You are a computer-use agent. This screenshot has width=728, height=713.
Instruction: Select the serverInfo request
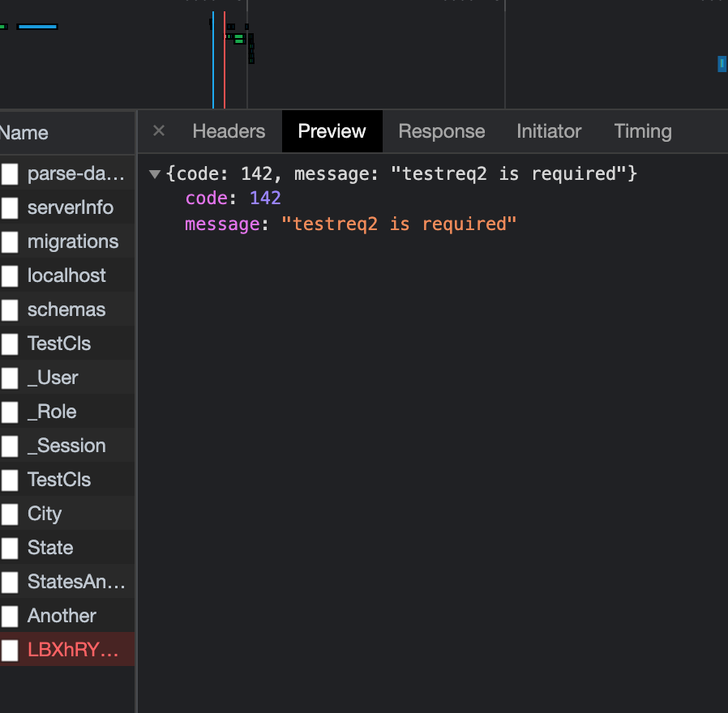pyautogui.click(x=67, y=207)
